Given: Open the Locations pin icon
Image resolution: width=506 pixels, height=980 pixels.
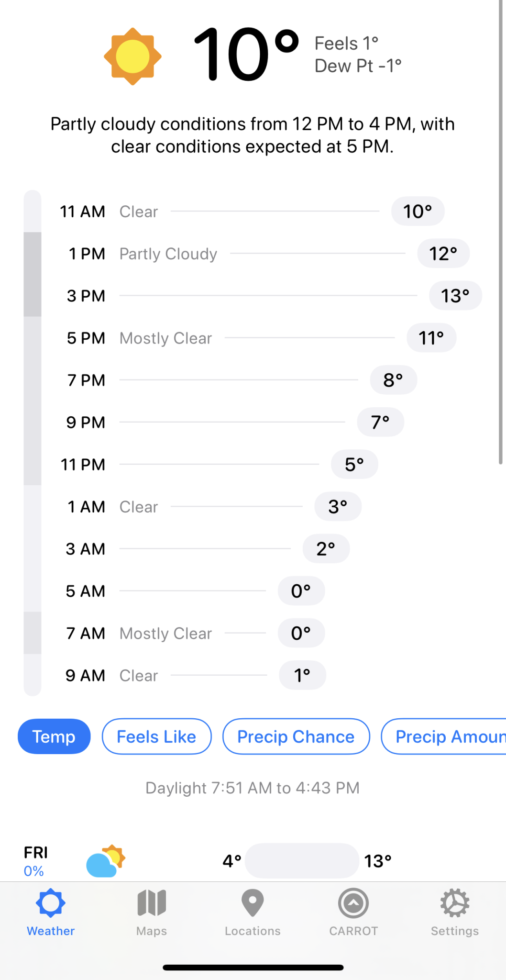Looking at the screenshot, I should 253,903.
